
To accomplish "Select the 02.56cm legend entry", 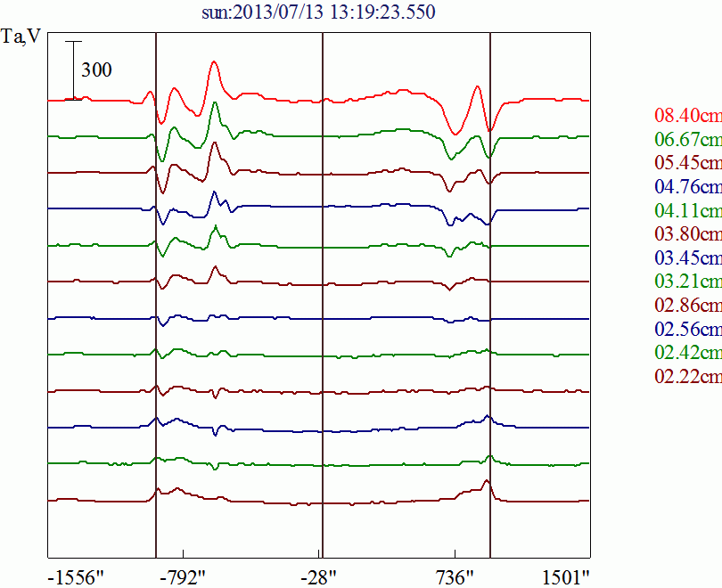I will [x=688, y=329].
